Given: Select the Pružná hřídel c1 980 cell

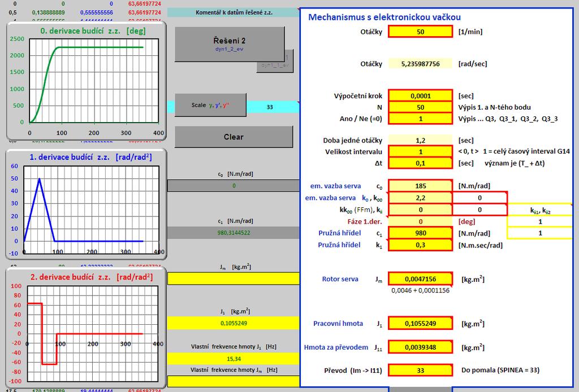Looking at the screenshot, I should pyautogui.click(x=420, y=233).
